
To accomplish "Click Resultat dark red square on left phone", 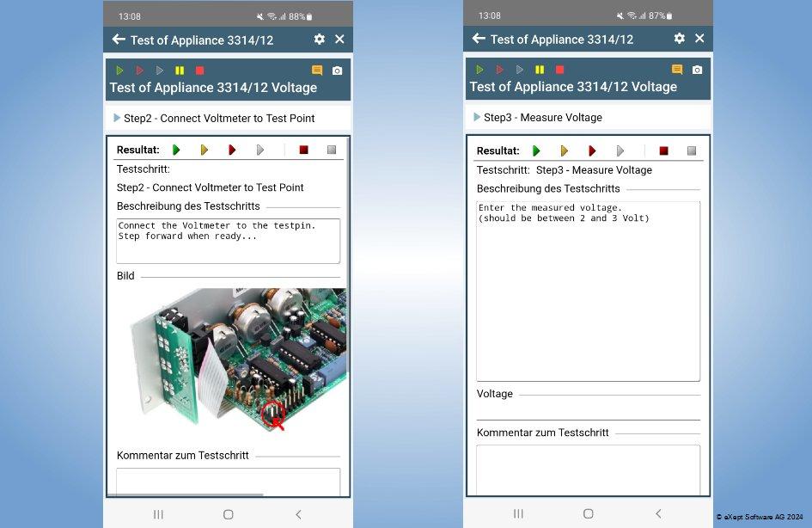I will click(x=304, y=150).
